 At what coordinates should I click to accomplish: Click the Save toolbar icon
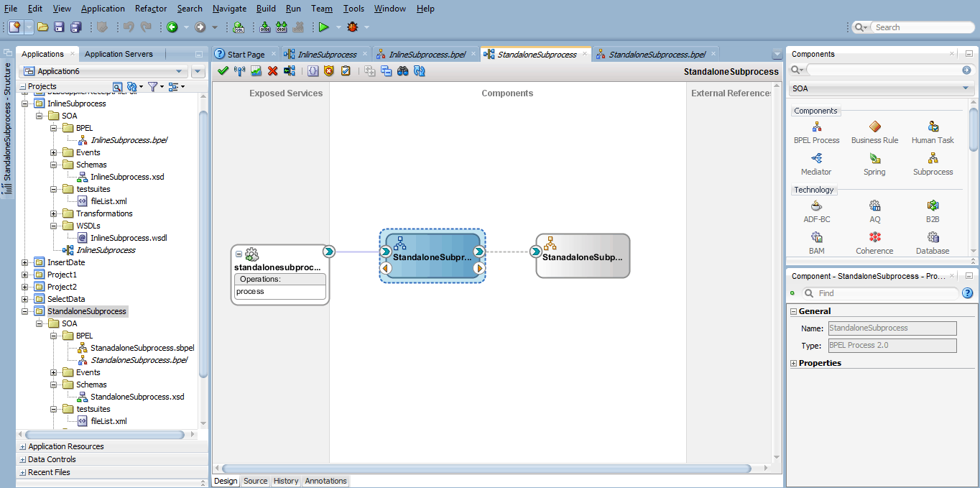(x=59, y=27)
